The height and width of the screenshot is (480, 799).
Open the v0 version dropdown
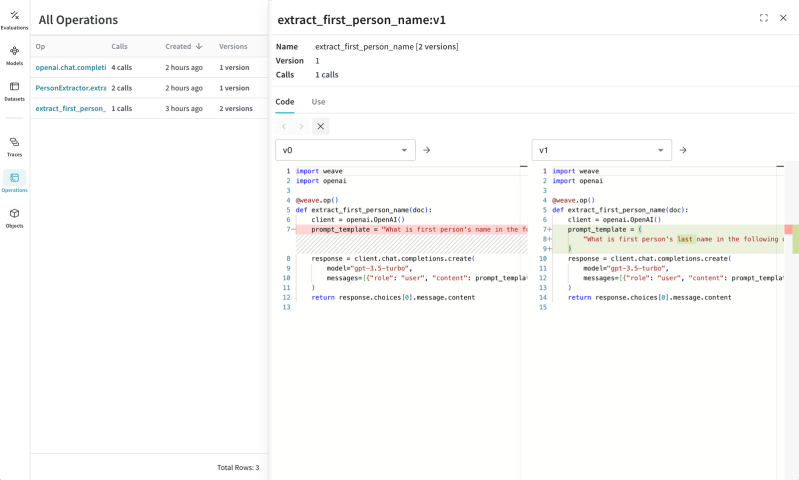pos(345,150)
